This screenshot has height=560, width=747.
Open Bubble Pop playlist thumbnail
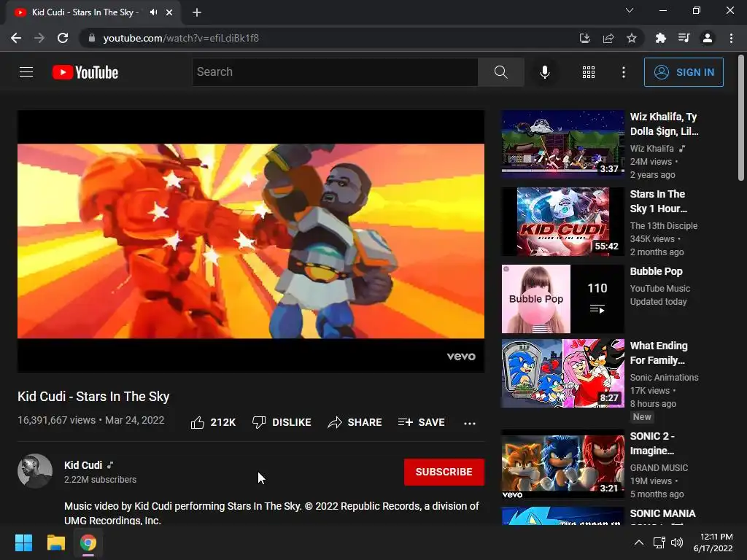[x=562, y=298]
